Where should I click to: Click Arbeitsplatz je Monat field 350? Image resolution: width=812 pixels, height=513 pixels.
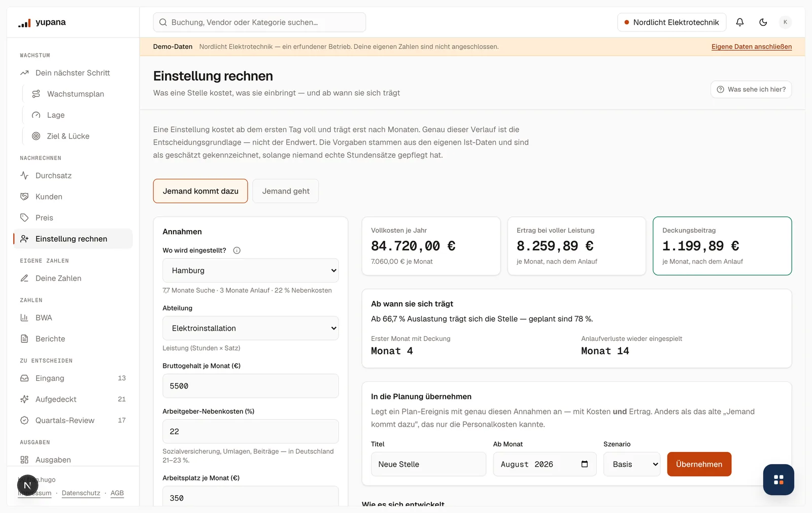click(x=251, y=496)
